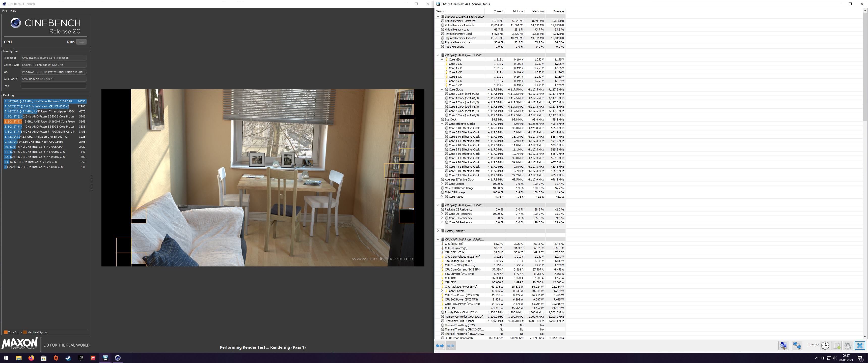Open HWiNFO remote network connection icon
This screenshot has width=868, height=363.
(797, 346)
